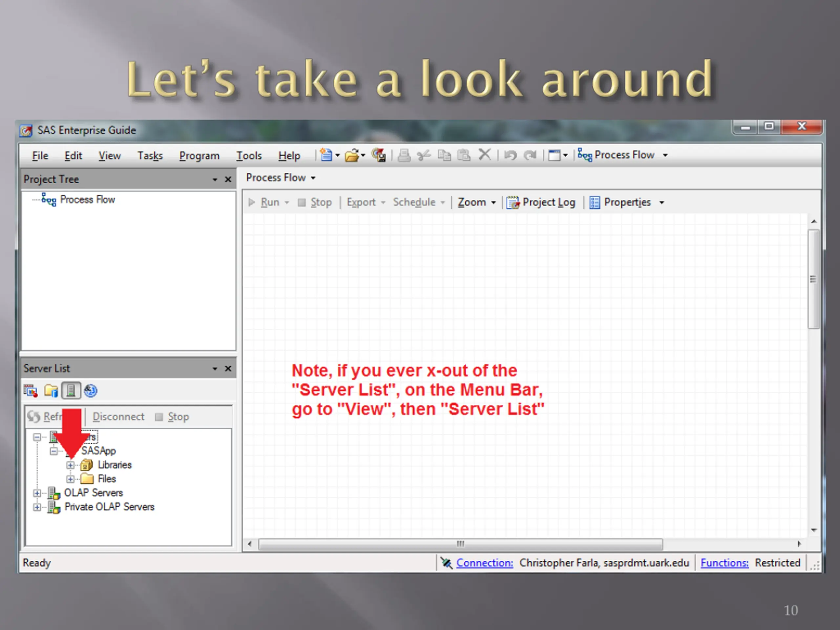Expand the Private OLAP Servers node
840x630 pixels.
click(37, 507)
